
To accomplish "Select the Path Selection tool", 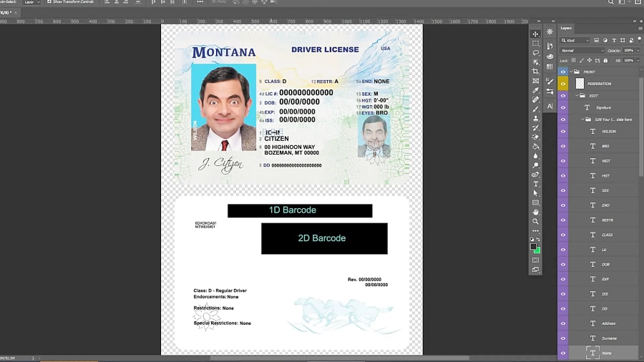I will [x=535, y=193].
